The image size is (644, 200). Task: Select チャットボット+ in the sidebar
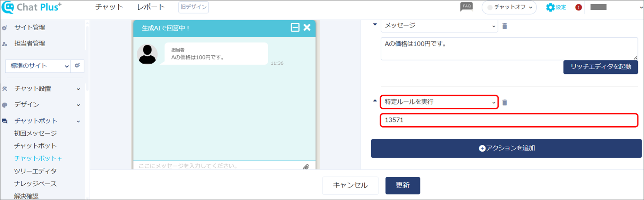[x=38, y=158]
